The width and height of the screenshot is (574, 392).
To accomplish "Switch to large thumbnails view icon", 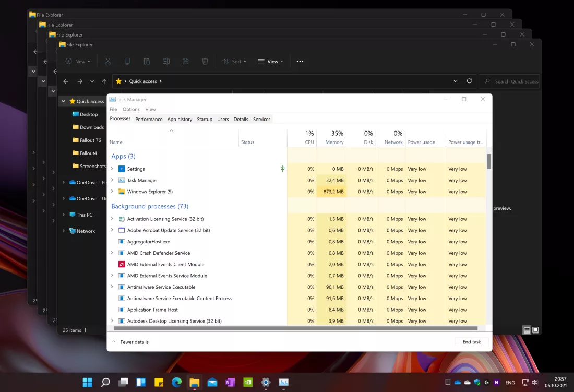I will [535, 330].
